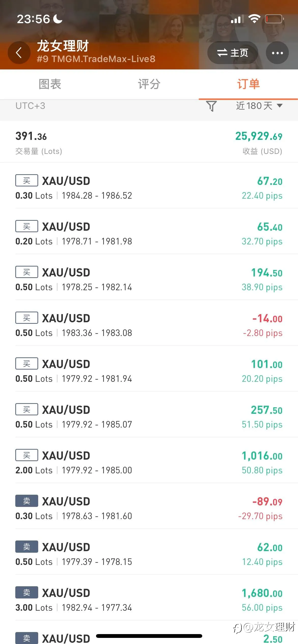The height and width of the screenshot is (644, 298).
Task: Select the 订单 tab
Action: click(248, 84)
